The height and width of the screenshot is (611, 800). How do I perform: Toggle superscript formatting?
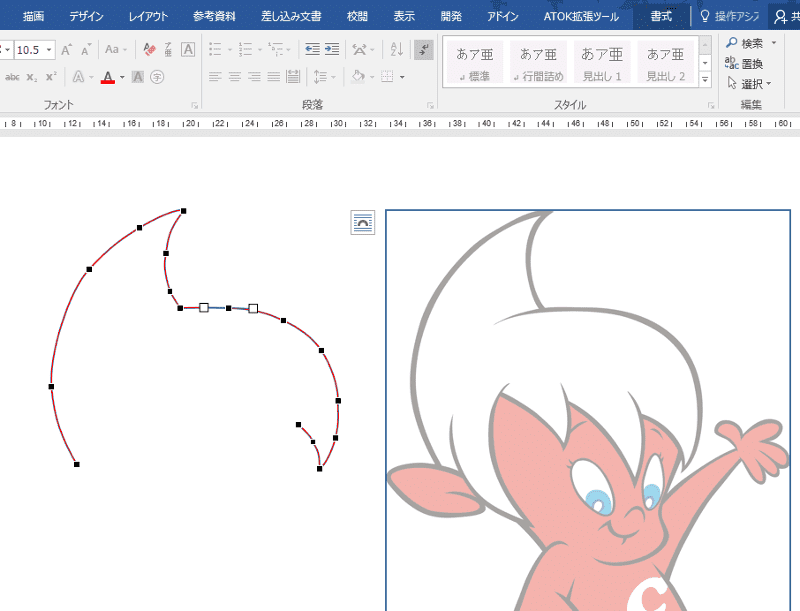51,77
